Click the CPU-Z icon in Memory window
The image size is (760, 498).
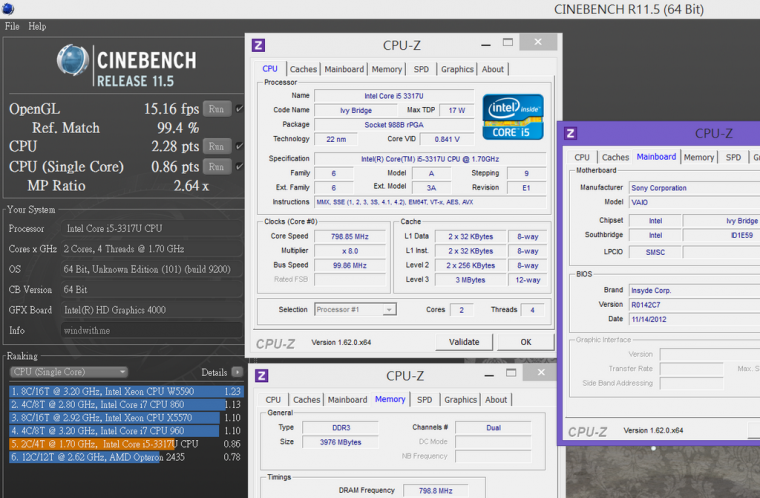pyautogui.click(x=261, y=376)
